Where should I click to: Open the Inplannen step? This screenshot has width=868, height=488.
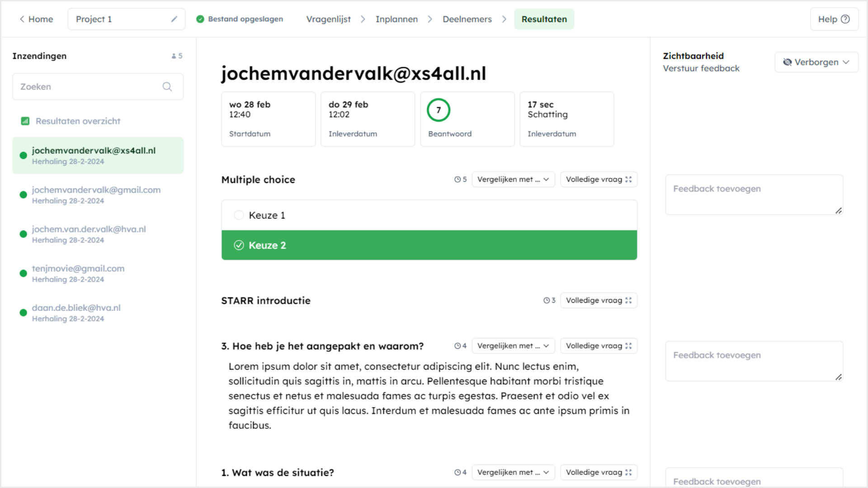click(396, 19)
